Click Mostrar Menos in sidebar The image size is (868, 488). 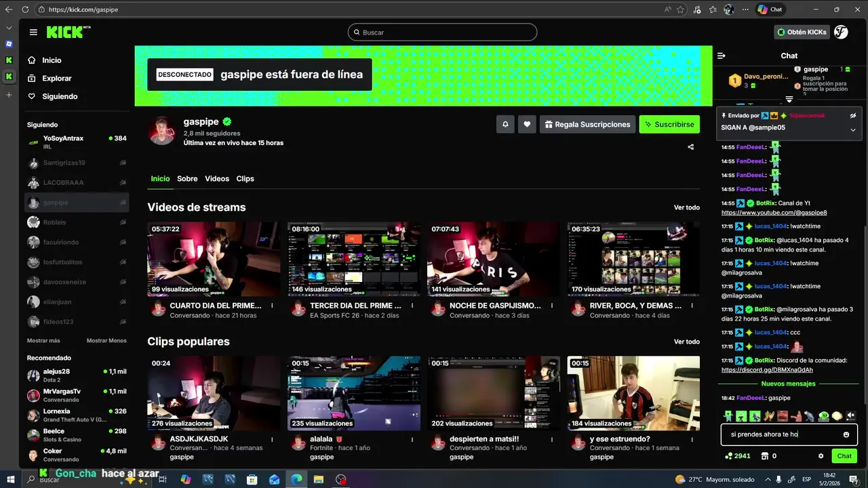click(x=106, y=341)
